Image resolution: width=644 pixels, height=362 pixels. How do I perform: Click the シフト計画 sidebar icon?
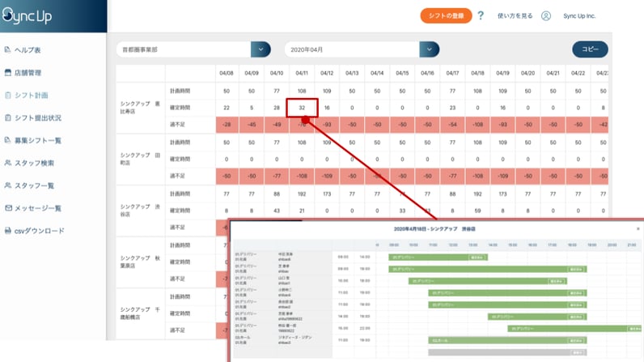click(7, 96)
